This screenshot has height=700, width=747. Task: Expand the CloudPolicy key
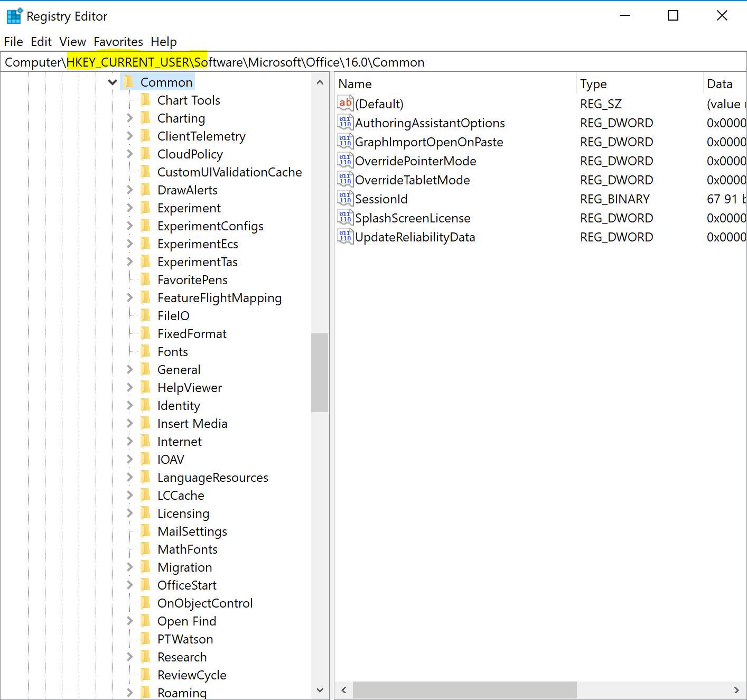(129, 154)
